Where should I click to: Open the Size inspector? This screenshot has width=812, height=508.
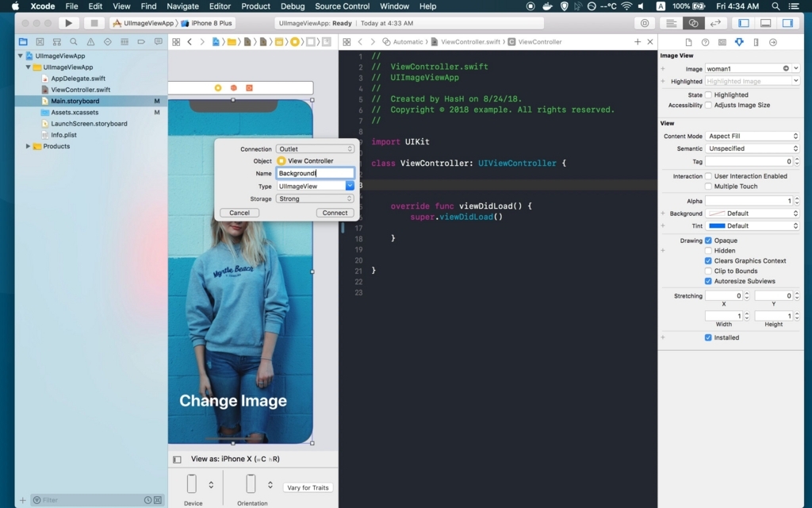pyautogui.click(x=756, y=42)
